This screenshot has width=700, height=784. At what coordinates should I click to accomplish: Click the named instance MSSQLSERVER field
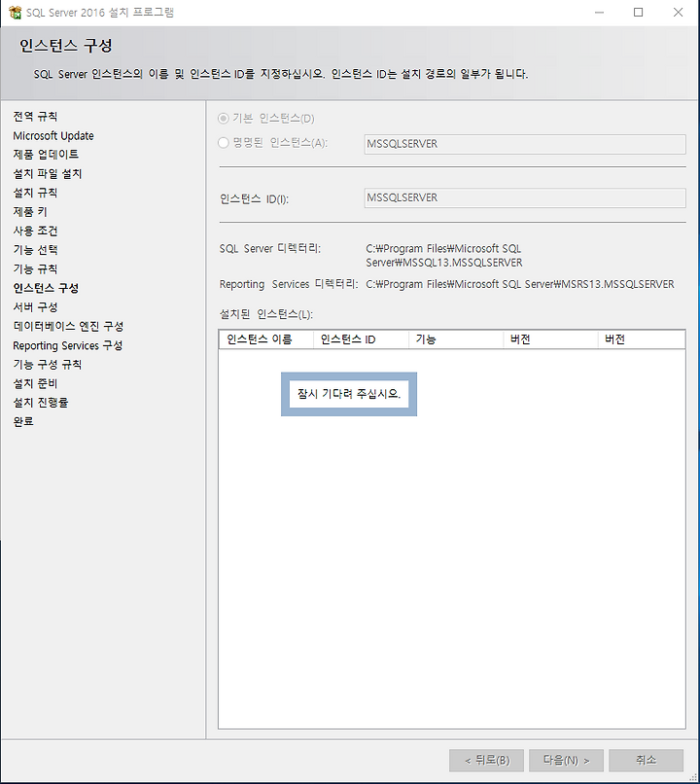[x=525, y=144]
